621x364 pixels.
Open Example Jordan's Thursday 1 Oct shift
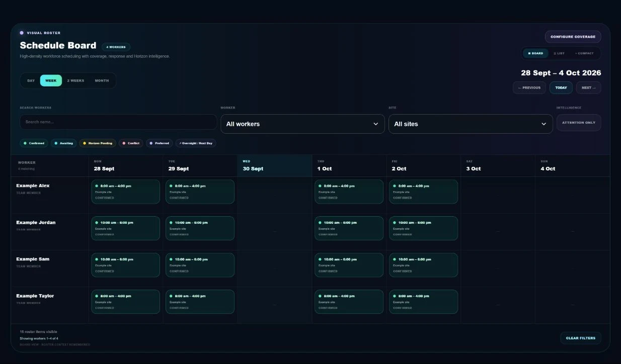click(349, 228)
